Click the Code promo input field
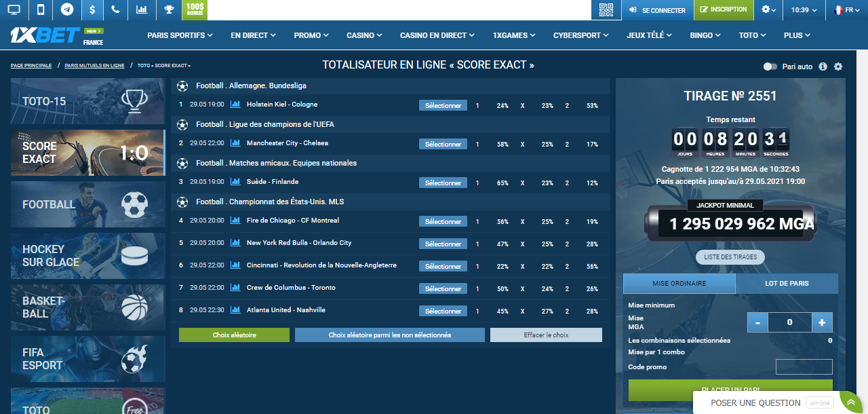Screen dimensions: 868x414 pos(804,367)
